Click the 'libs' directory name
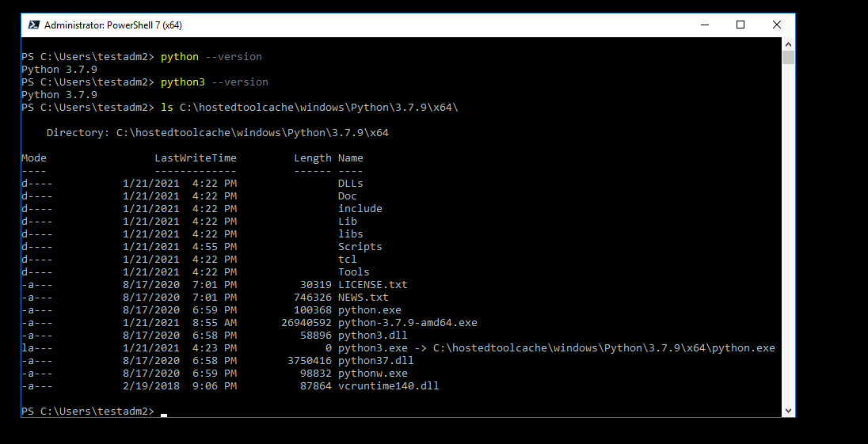 click(350, 234)
